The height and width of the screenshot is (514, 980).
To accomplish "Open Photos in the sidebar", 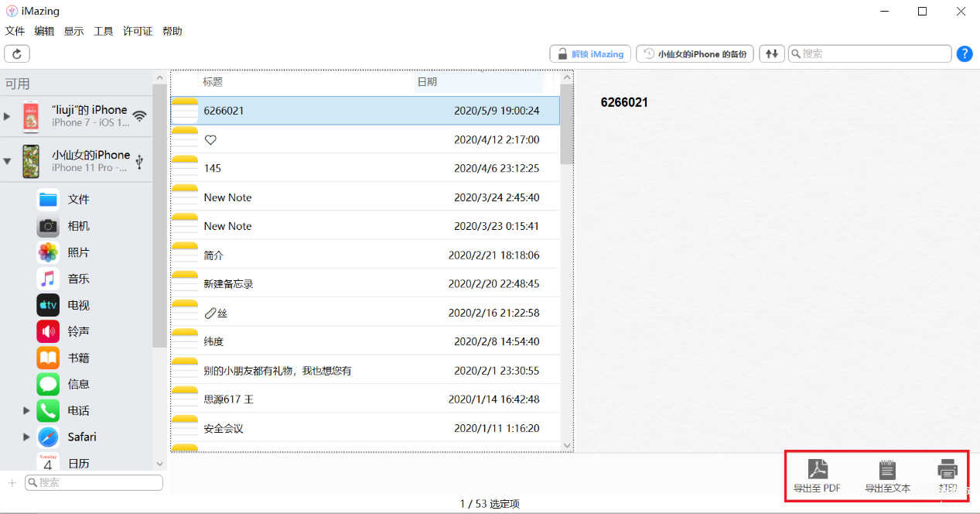I will [48, 252].
